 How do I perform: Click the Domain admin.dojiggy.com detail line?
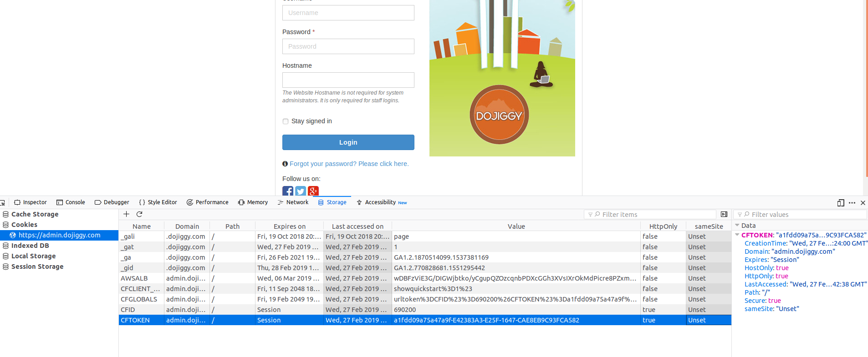tap(790, 251)
